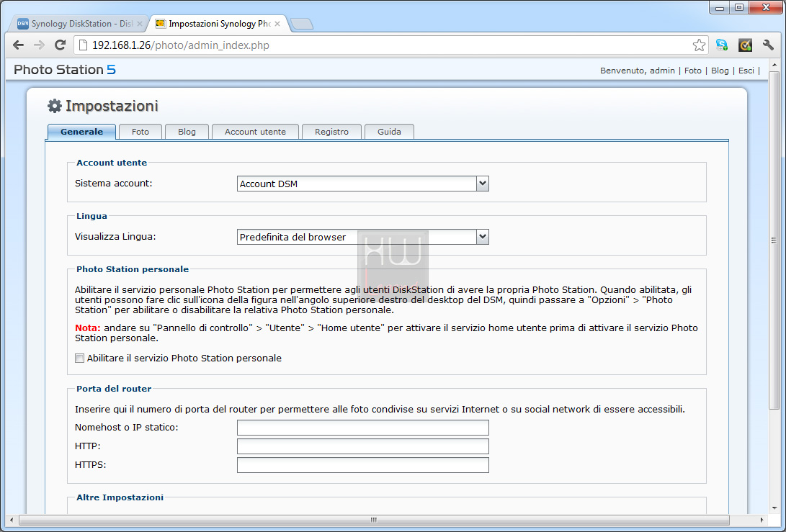The image size is (786, 532).
Task: Click the "Altre Impostazioni" section heading
Action: [x=120, y=497]
